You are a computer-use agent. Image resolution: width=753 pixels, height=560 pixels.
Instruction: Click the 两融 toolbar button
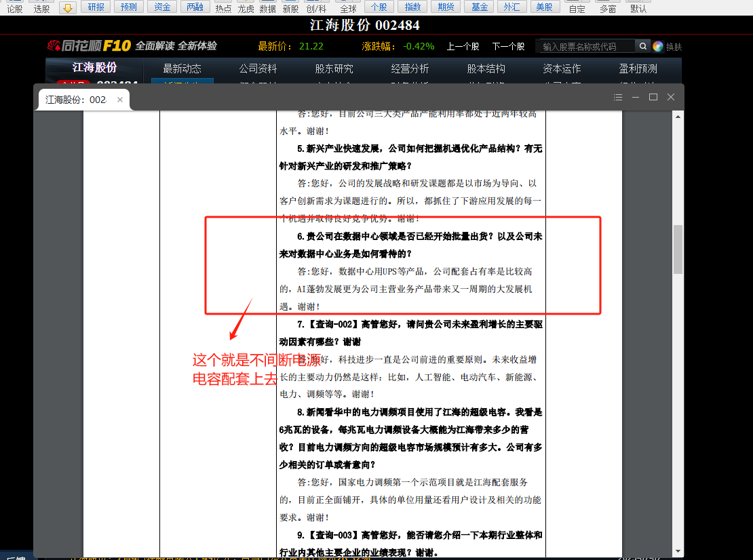coord(195,7)
